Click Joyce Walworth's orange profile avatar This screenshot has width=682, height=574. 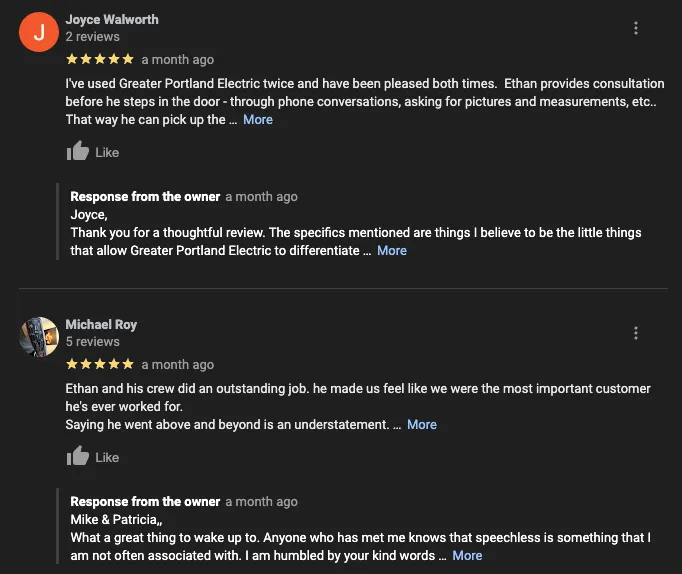pos(39,32)
